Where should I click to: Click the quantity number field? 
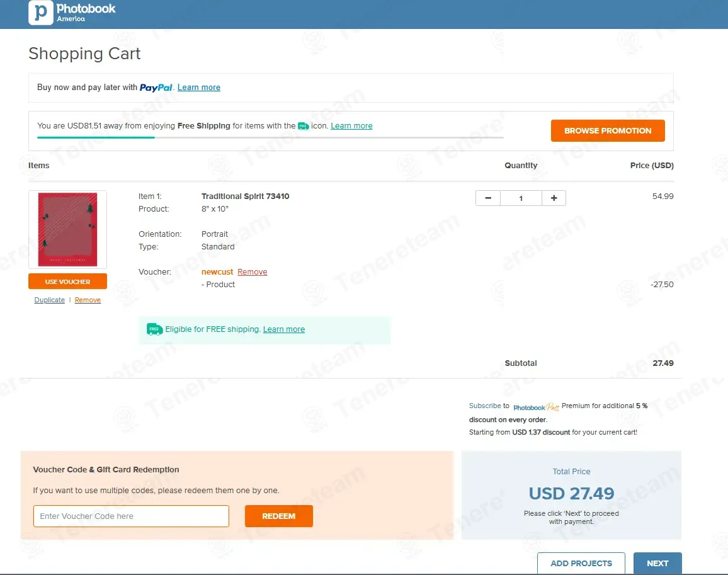521,198
